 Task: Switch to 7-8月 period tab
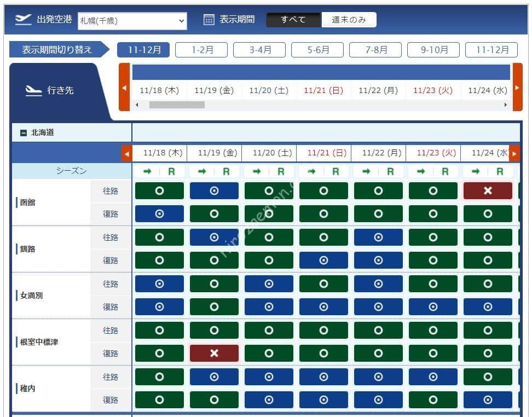click(375, 50)
